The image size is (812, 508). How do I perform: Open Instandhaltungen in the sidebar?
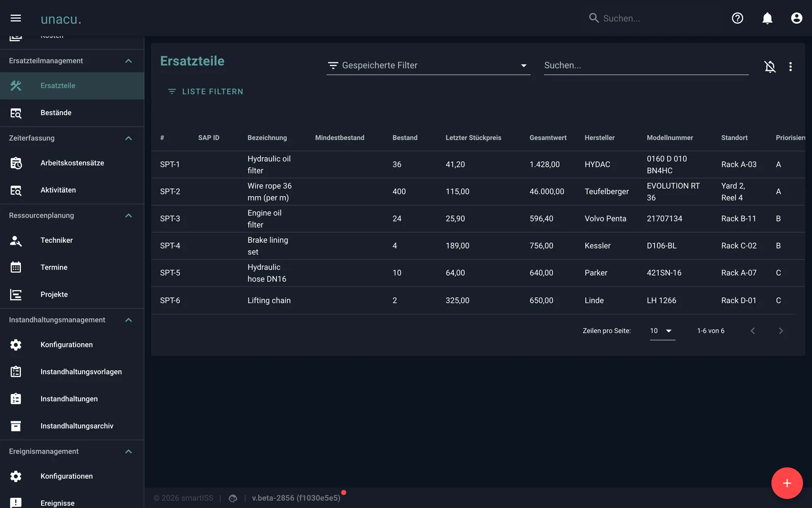[72, 399]
